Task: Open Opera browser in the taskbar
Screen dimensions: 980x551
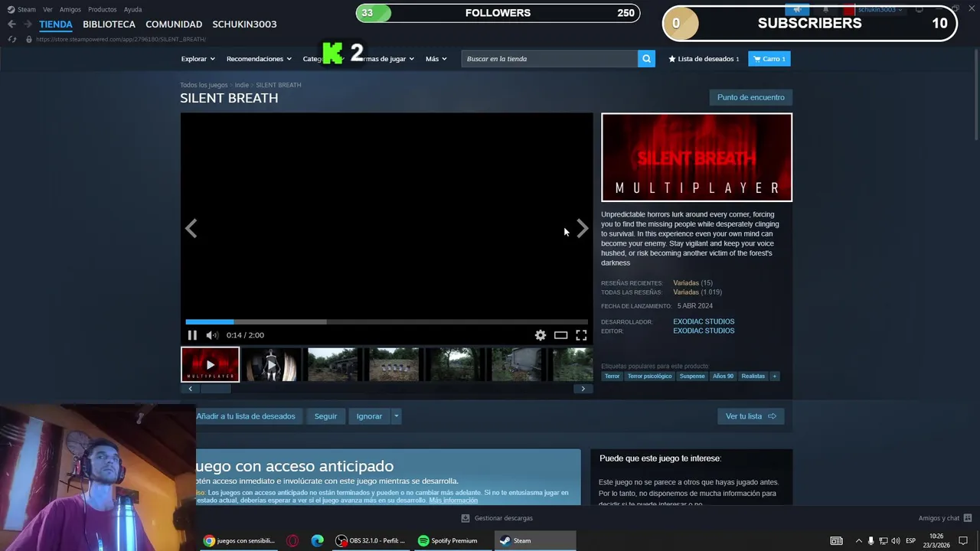Action: tap(292, 540)
